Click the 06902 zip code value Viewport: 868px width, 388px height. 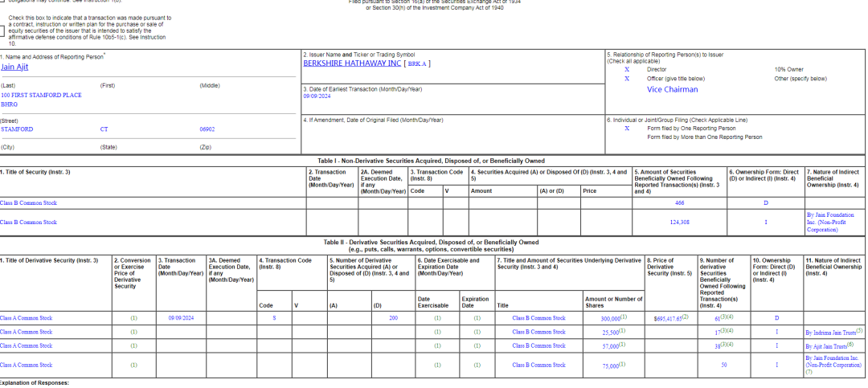[207, 129]
